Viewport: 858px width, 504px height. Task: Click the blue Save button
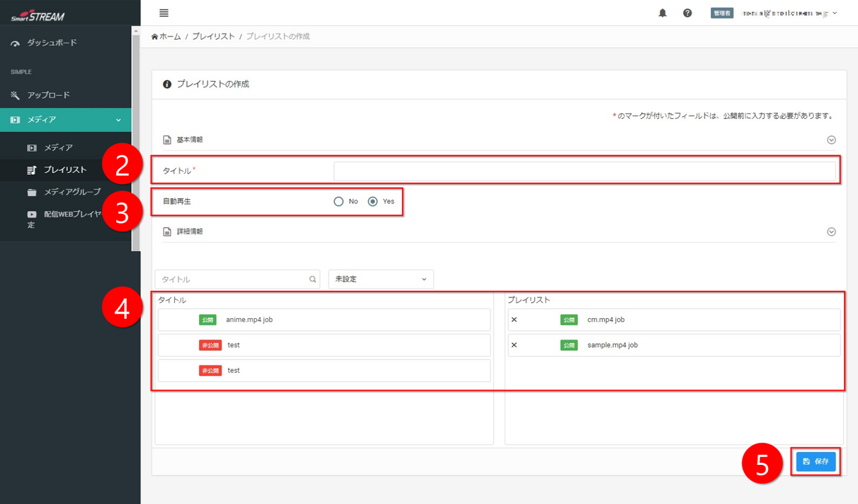click(x=816, y=462)
